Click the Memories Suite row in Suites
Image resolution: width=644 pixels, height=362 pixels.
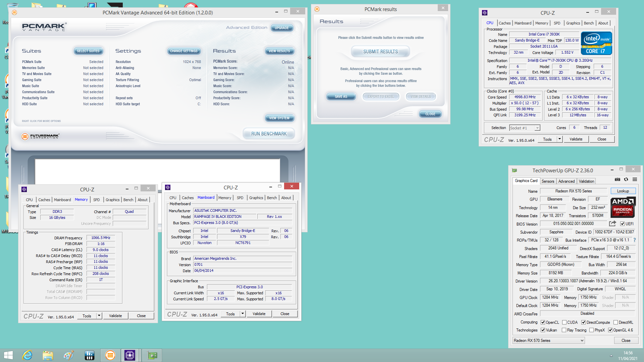coord(62,68)
